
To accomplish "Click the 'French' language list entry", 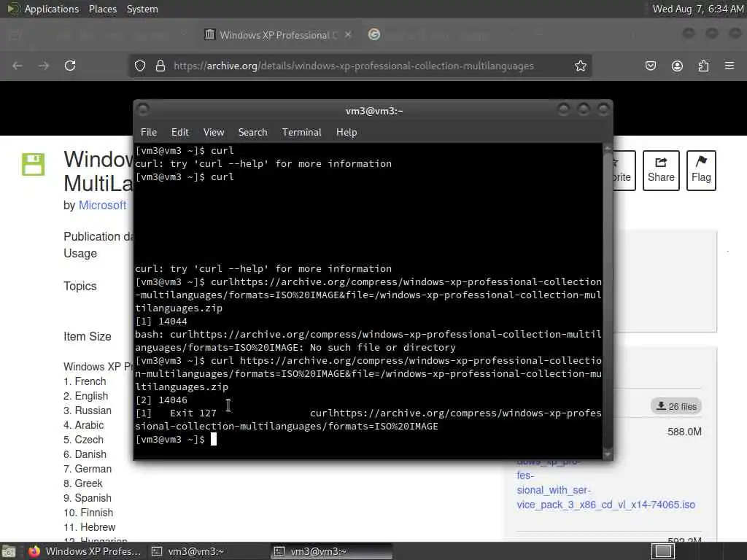I will coord(85,381).
